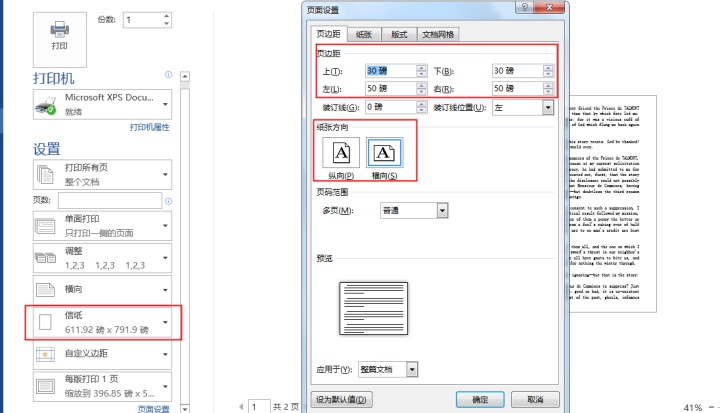Increase bottom margin with up spinner
The width and height of the screenshot is (720, 413).
[x=548, y=68]
